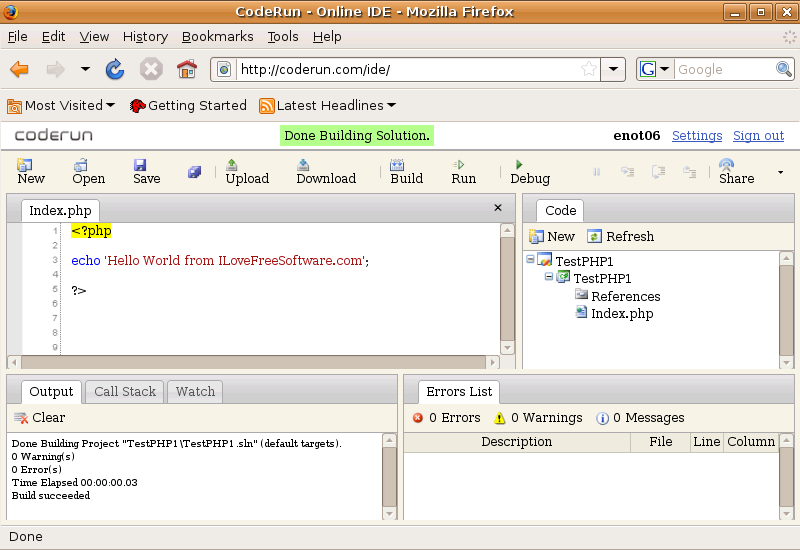
Task: Select Index.php in the Code tree
Action: (x=621, y=313)
